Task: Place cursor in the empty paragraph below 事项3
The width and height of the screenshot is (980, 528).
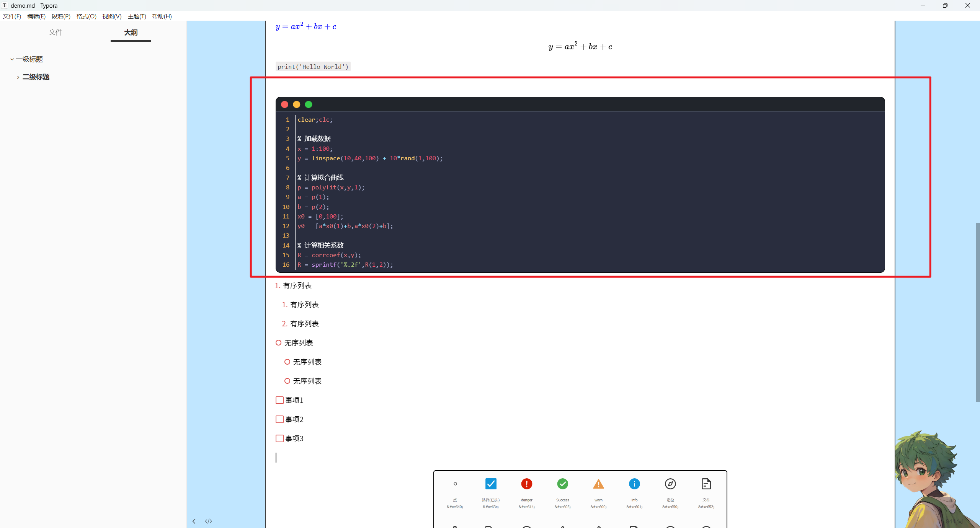Action: (580, 458)
